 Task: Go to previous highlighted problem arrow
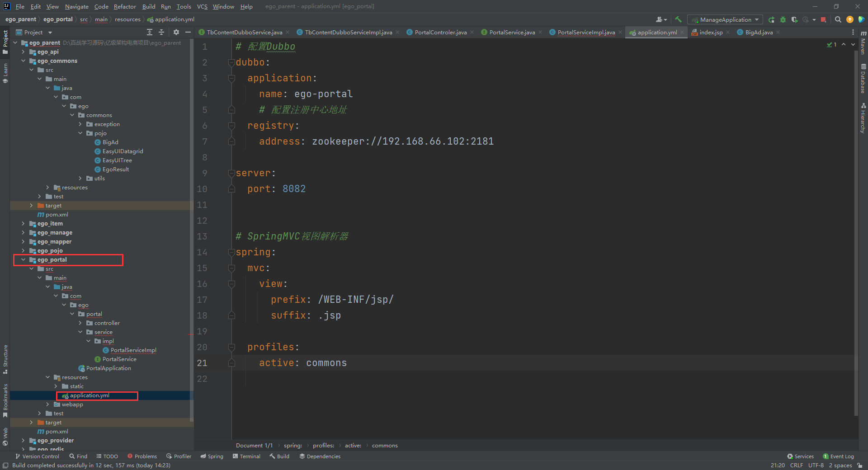[x=844, y=44]
